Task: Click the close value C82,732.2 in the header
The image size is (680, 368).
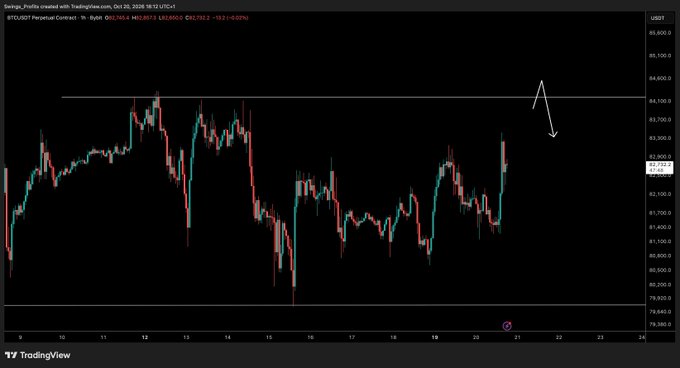Action: pos(197,18)
